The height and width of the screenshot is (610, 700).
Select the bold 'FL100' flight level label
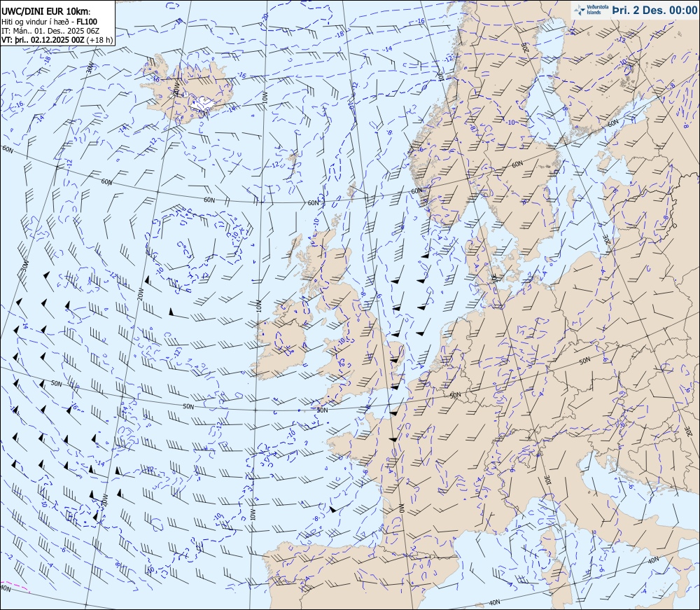point(87,22)
